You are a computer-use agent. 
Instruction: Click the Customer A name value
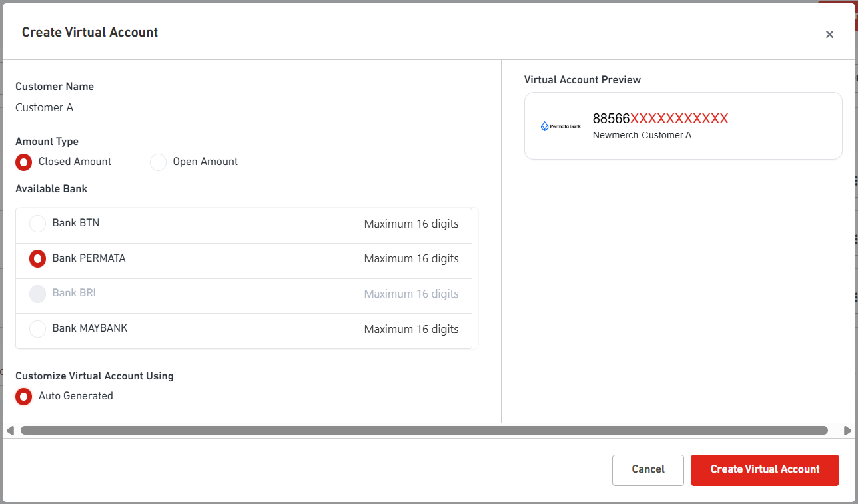click(x=45, y=108)
